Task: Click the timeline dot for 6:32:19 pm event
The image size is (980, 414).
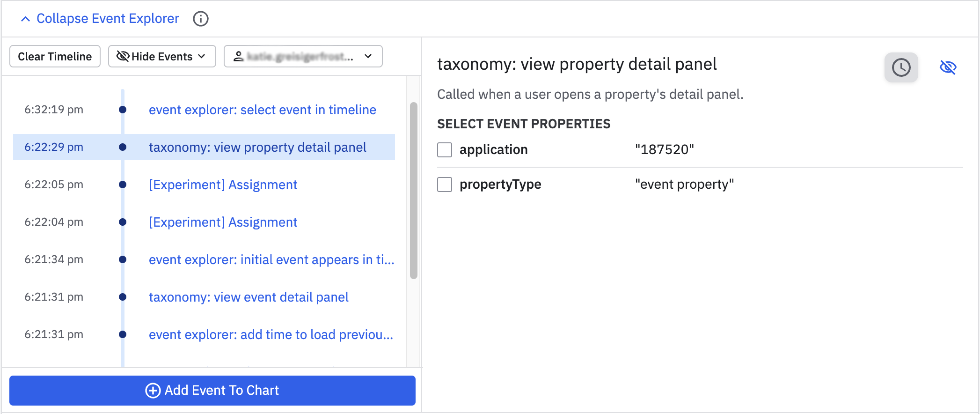Action: point(123,110)
